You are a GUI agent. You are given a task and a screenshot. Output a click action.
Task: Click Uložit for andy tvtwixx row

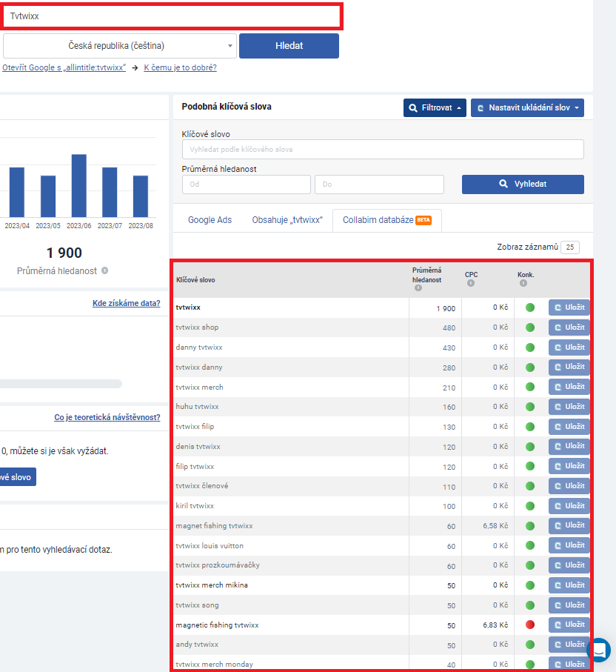coord(569,644)
